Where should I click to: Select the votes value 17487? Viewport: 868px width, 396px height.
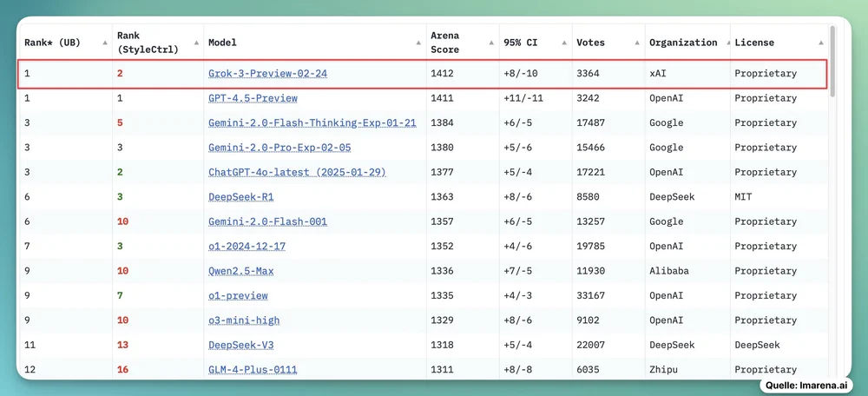pyautogui.click(x=590, y=123)
